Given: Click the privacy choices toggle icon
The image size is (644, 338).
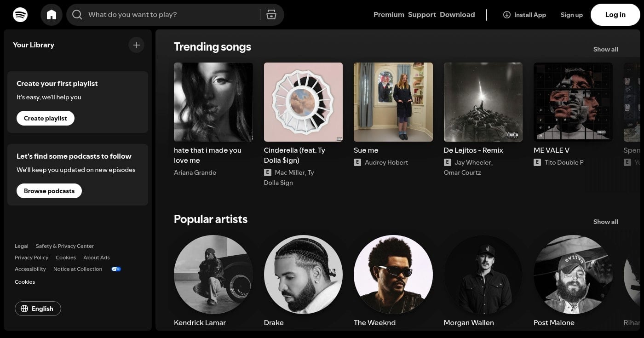Looking at the screenshot, I should (x=116, y=269).
